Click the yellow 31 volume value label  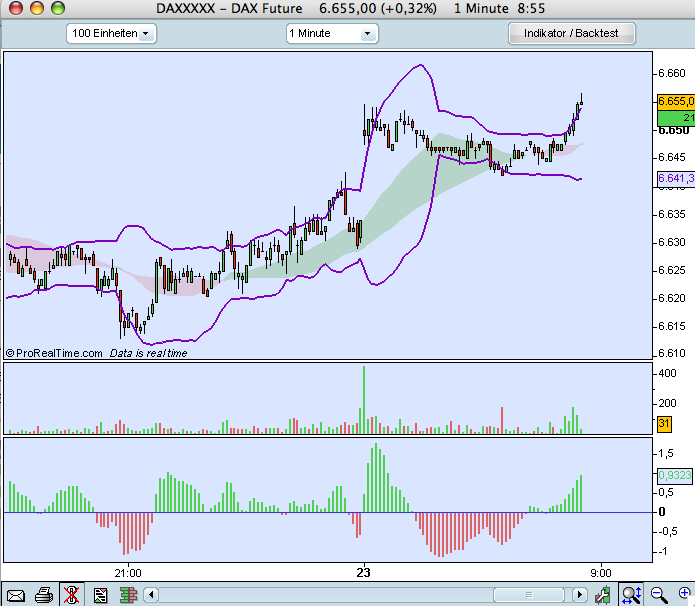664,423
